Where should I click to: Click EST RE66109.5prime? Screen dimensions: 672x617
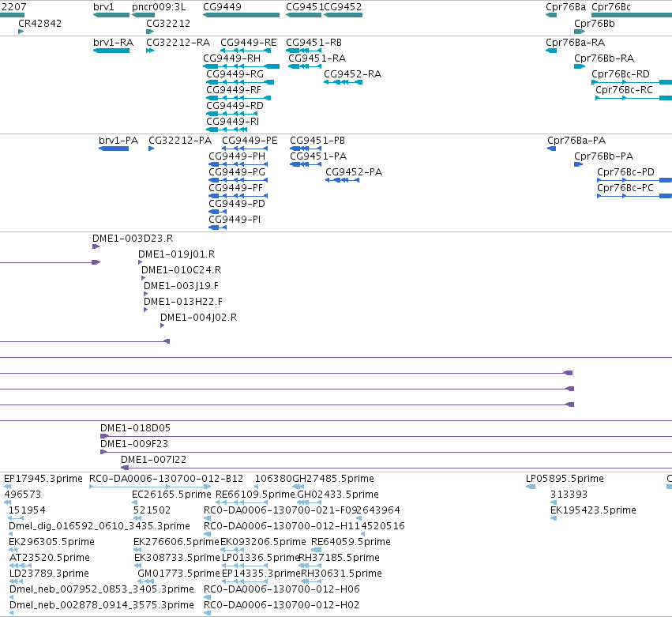[x=255, y=495]
